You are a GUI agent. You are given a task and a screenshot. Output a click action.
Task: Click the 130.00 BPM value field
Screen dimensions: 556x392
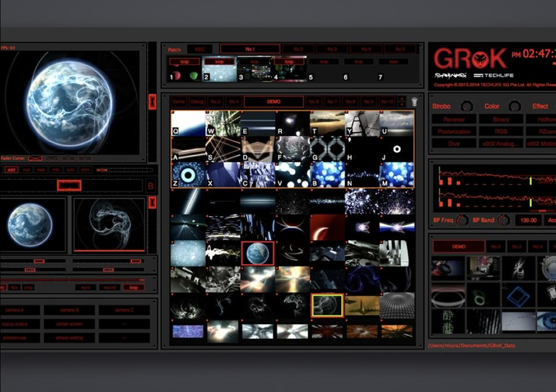[x=528, y=220]
